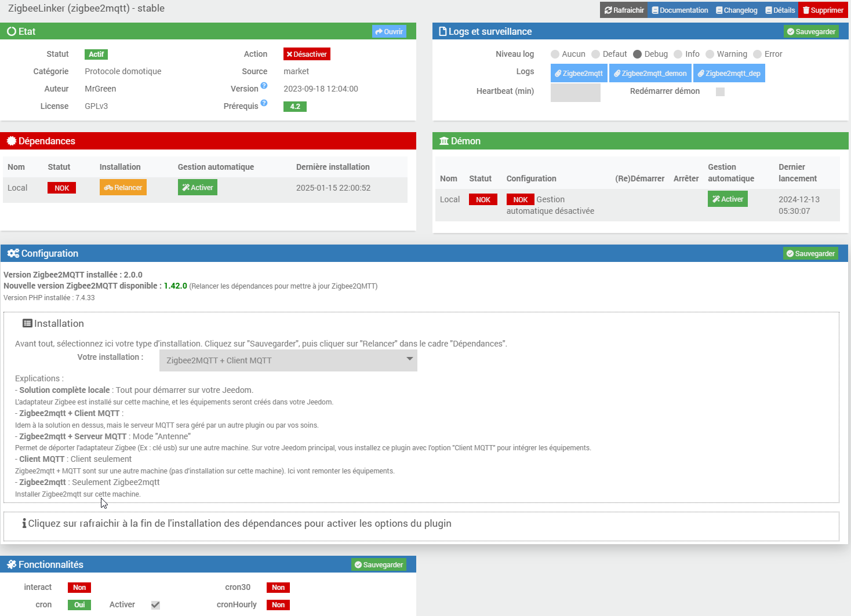Select the Warning log level

710,54
